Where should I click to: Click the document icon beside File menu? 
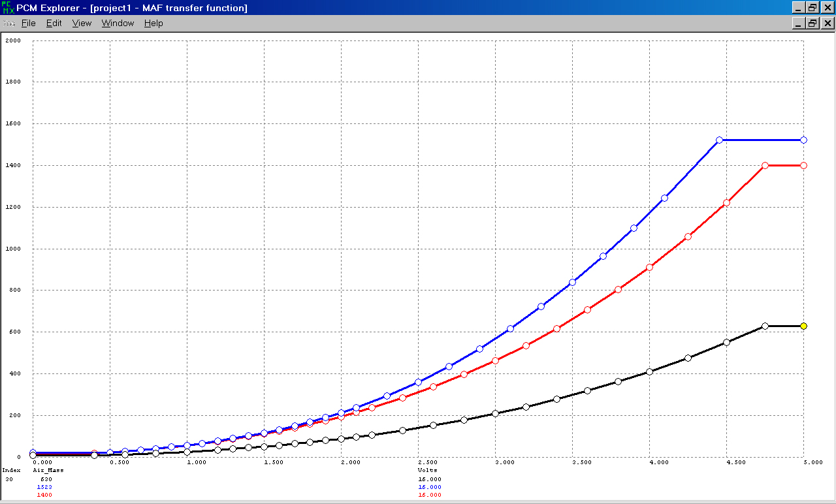pyautogui.click(x=8, y=24)
